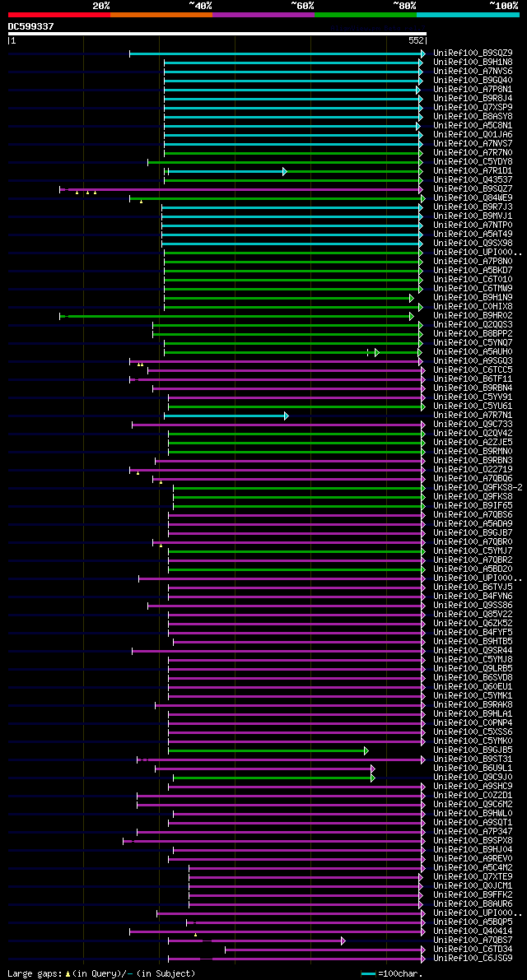Click the cyan ~100% identity legend segment
The image size is (527, 980).
pos(469,14)
